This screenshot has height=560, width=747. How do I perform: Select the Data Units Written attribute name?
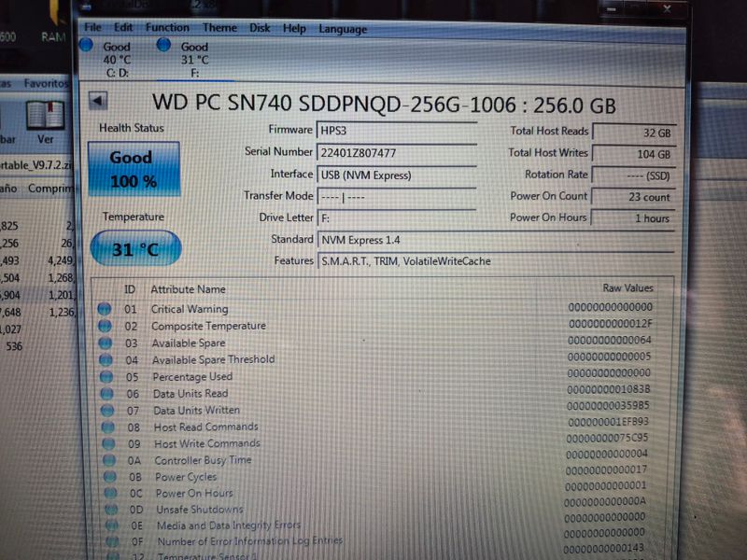click(x=196, y=410)
